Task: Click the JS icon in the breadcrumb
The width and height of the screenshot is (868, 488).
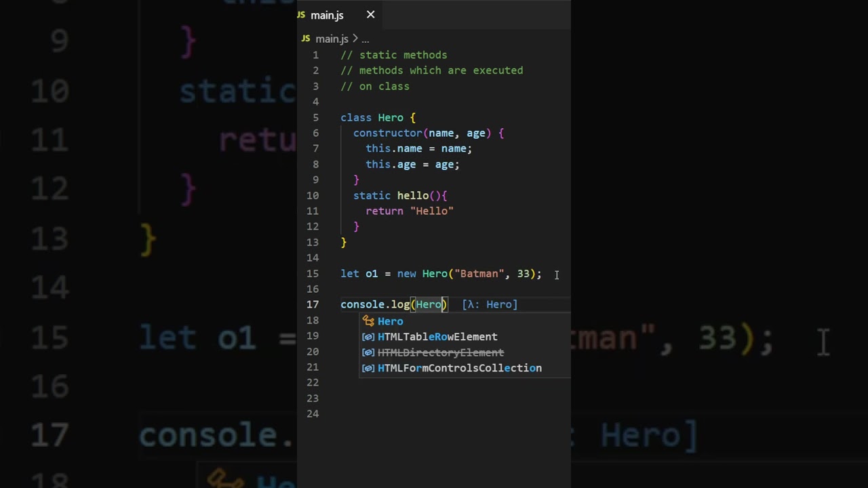Action: point(306,39)
